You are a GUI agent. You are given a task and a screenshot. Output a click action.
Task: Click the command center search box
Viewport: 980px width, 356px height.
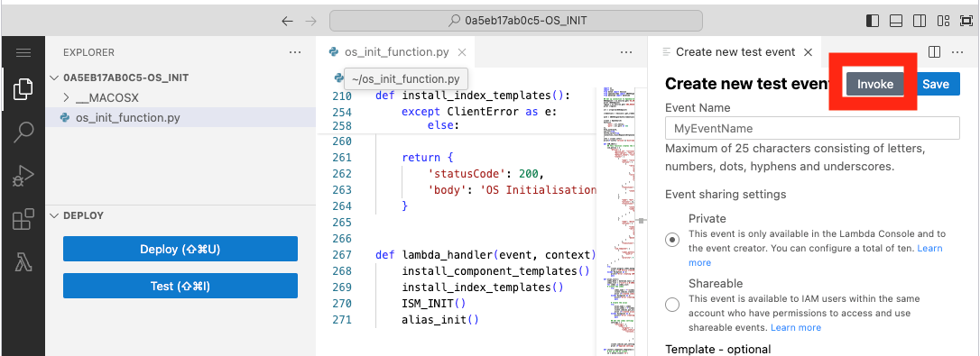tap(515, 21)
